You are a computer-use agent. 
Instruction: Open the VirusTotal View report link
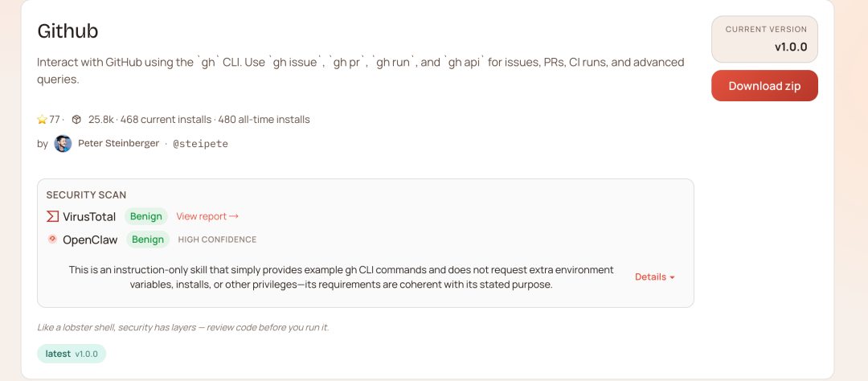[x=207, y=216]
